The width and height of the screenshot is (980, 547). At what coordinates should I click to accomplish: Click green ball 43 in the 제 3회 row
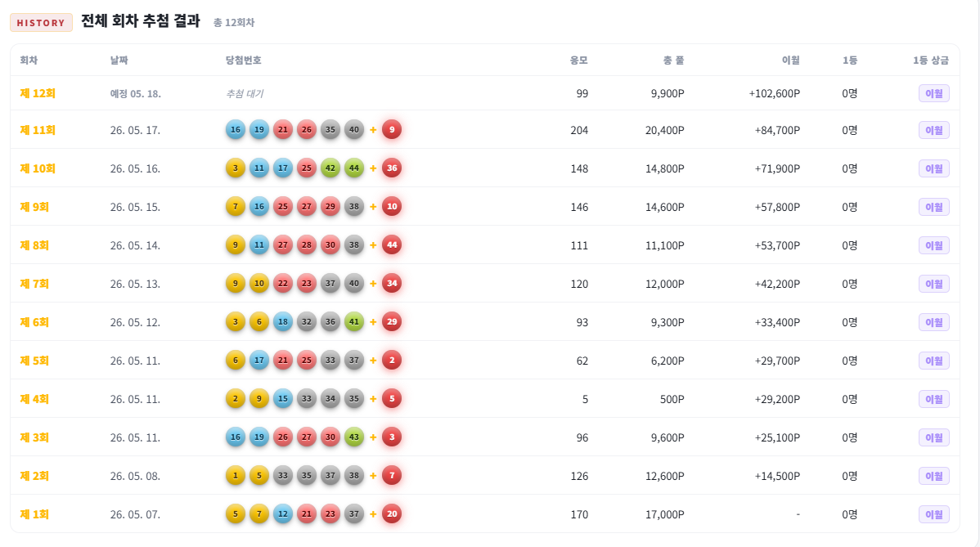point(354,437)
